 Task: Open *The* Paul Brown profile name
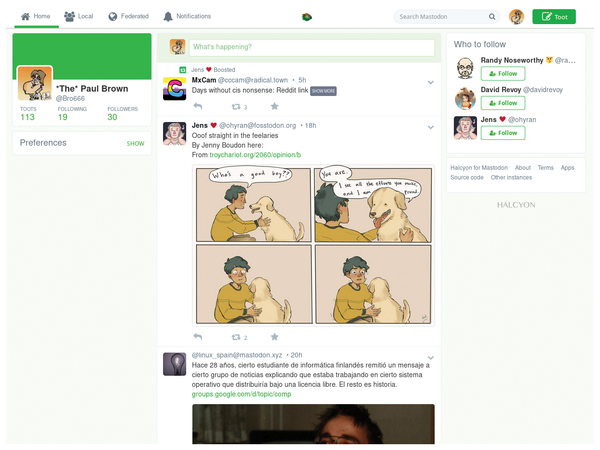click(92, 89)
